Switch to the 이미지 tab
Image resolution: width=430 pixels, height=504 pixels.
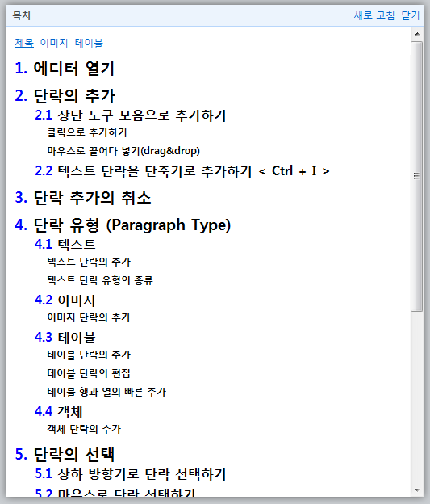point(54,43)
